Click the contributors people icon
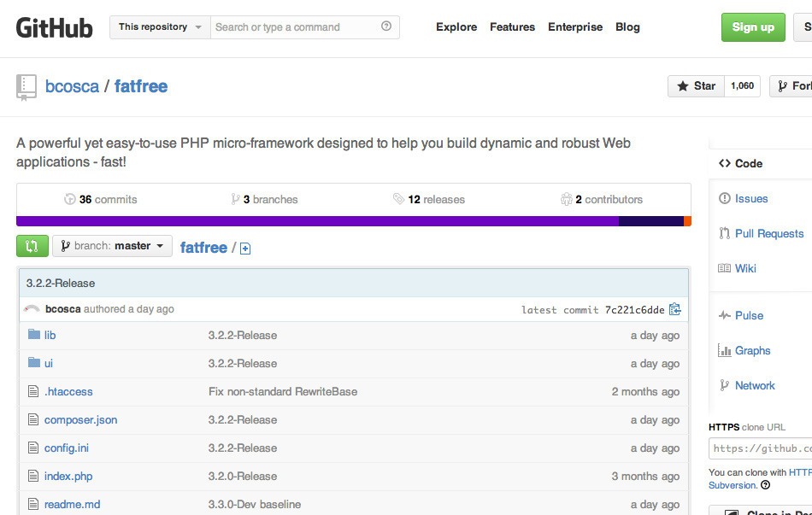 pos(566,199)
